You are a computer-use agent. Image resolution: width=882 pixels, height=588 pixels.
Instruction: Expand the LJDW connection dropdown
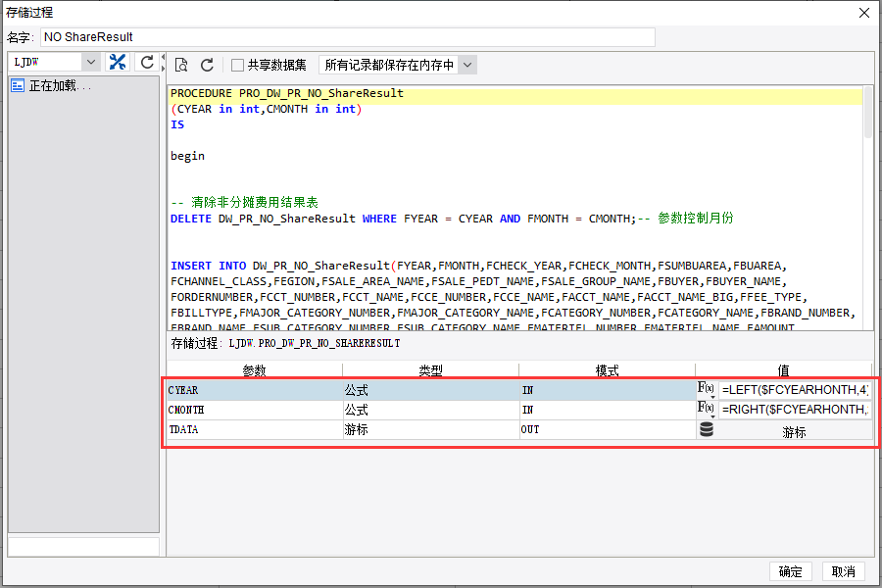[90, 62]
